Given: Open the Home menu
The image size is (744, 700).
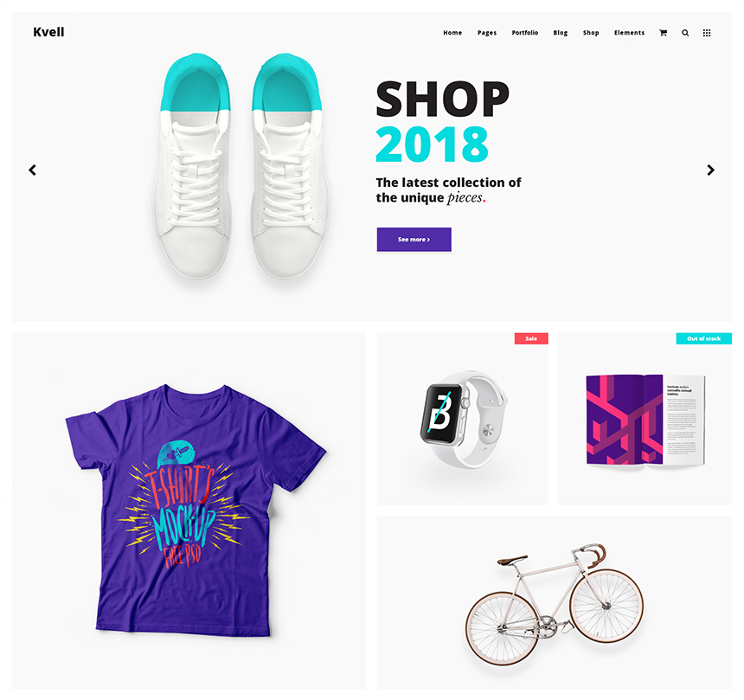Looking at the screenshot, I should [452, 33].
